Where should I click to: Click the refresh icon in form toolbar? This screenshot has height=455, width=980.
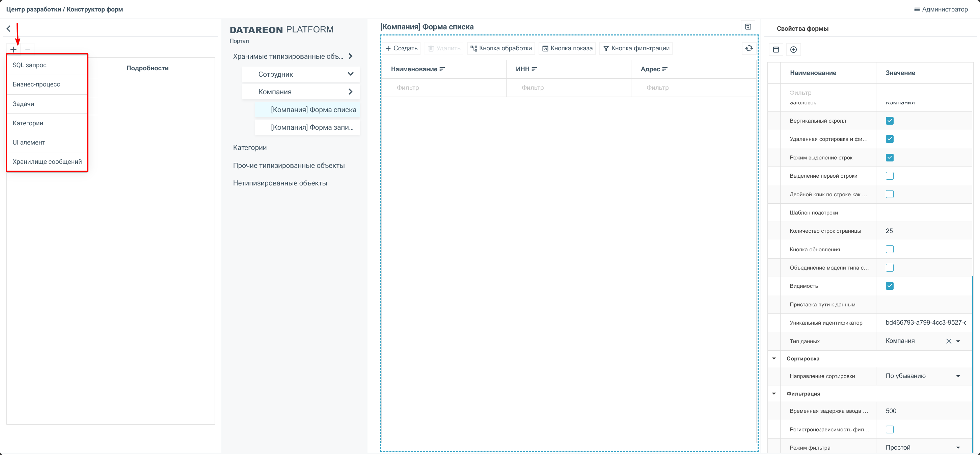coord(749,48)
